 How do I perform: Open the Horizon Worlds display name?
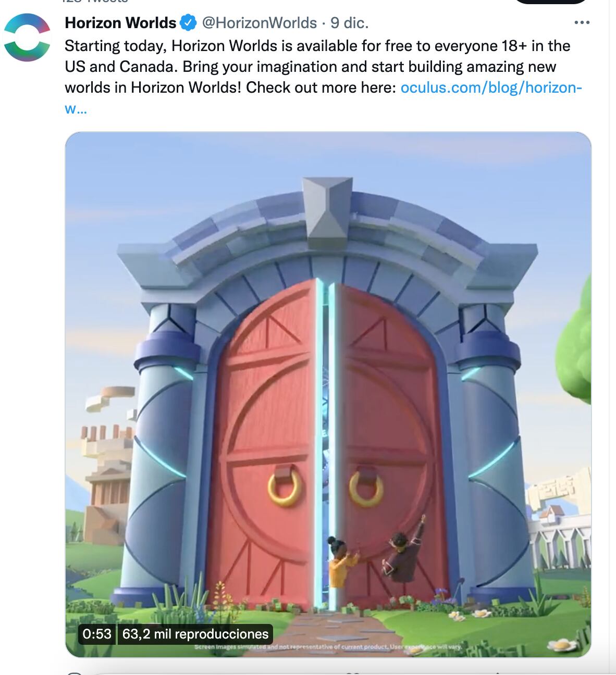(120, 23)
